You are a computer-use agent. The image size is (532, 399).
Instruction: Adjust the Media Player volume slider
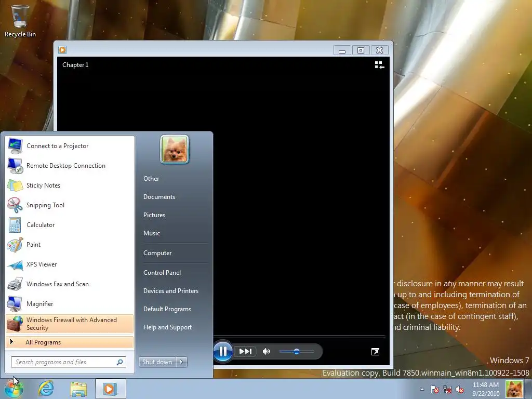pyautogui.click(x=297, y=352)
